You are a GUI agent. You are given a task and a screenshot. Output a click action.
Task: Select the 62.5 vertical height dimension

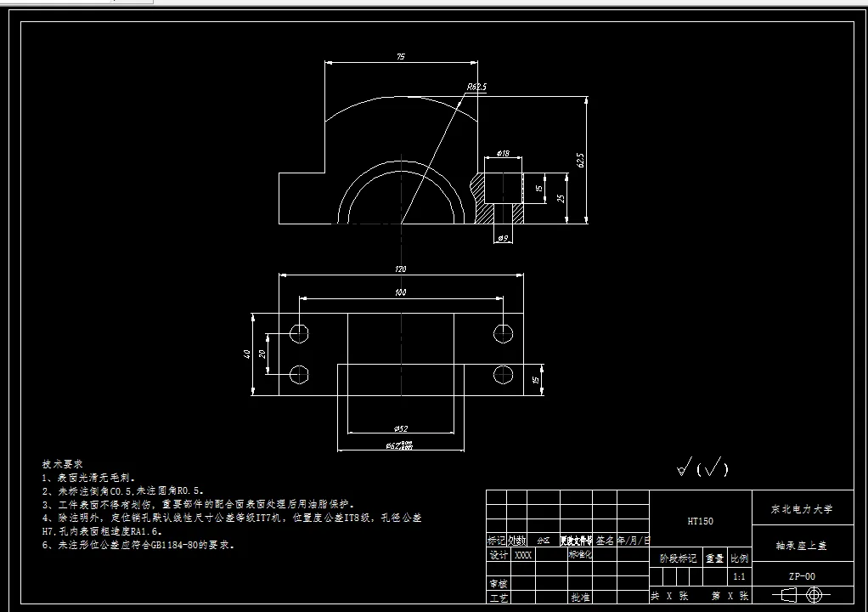coord(580,161)
